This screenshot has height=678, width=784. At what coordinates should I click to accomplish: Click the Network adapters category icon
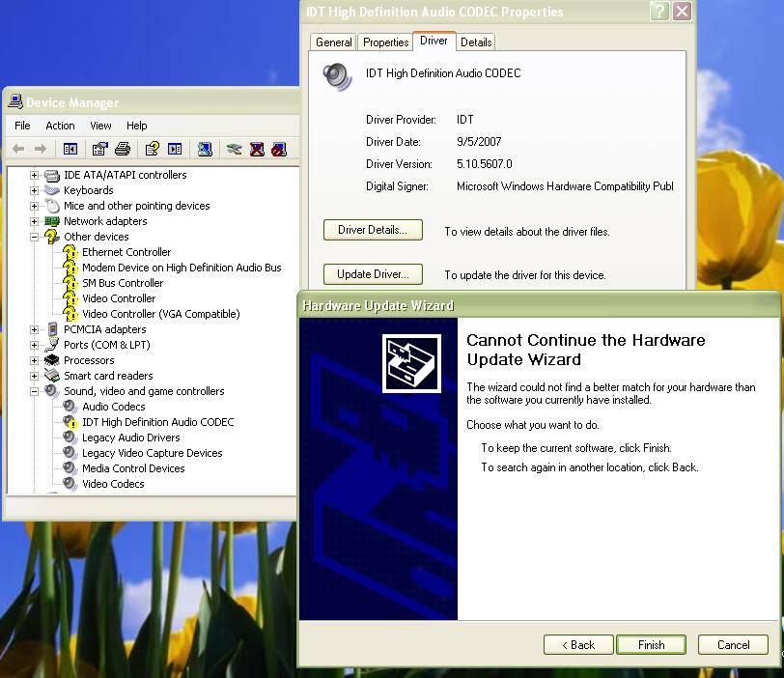(x=52, y=221)
